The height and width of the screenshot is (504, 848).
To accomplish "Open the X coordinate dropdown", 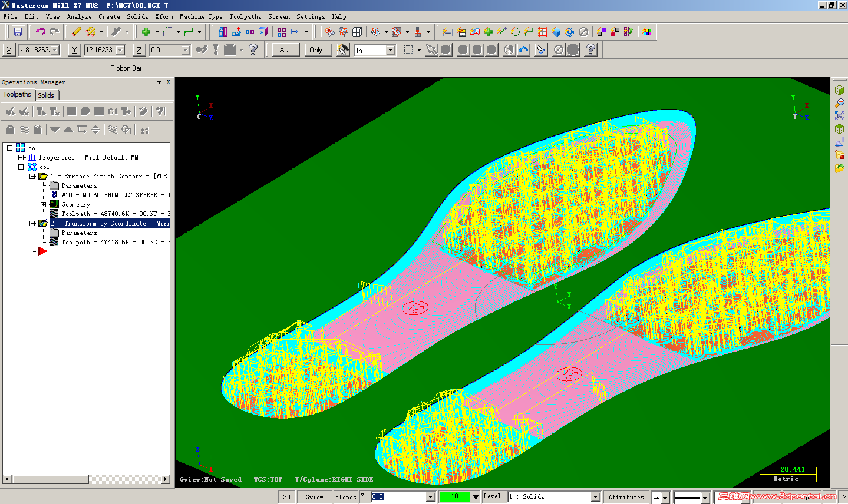I will tap(55, 50).
